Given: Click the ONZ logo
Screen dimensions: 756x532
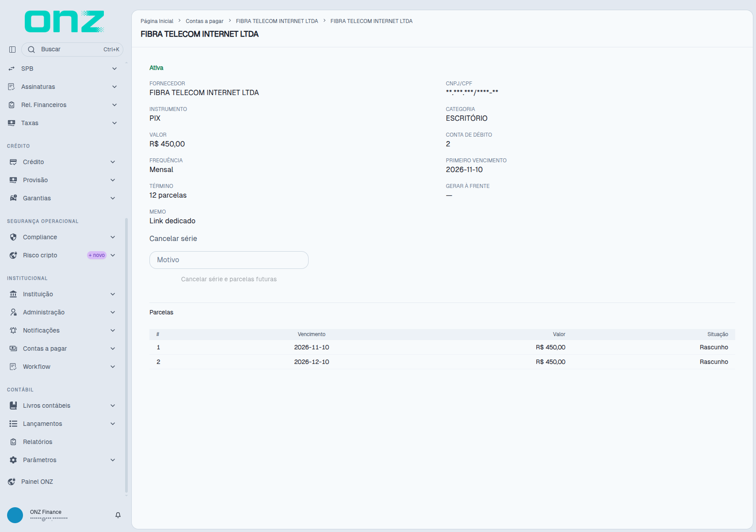Looking at the screenshot, I should pos(65,22).
